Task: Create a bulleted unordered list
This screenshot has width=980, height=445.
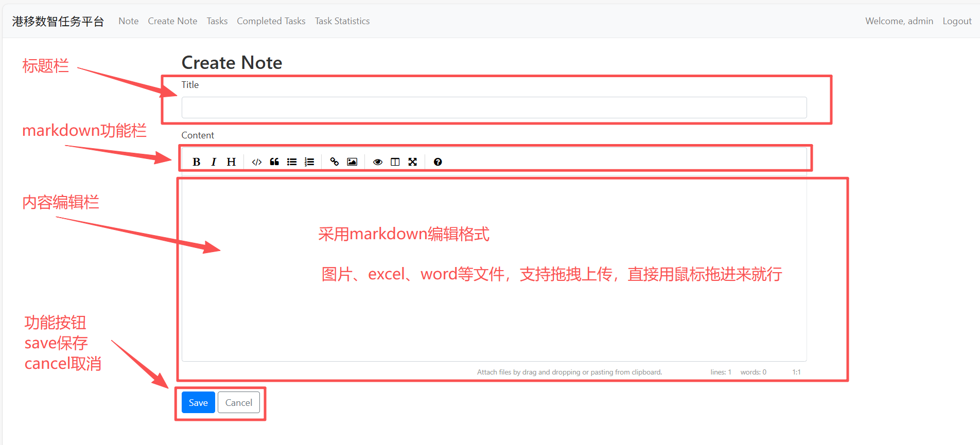Action: click(x=292, y=162)
